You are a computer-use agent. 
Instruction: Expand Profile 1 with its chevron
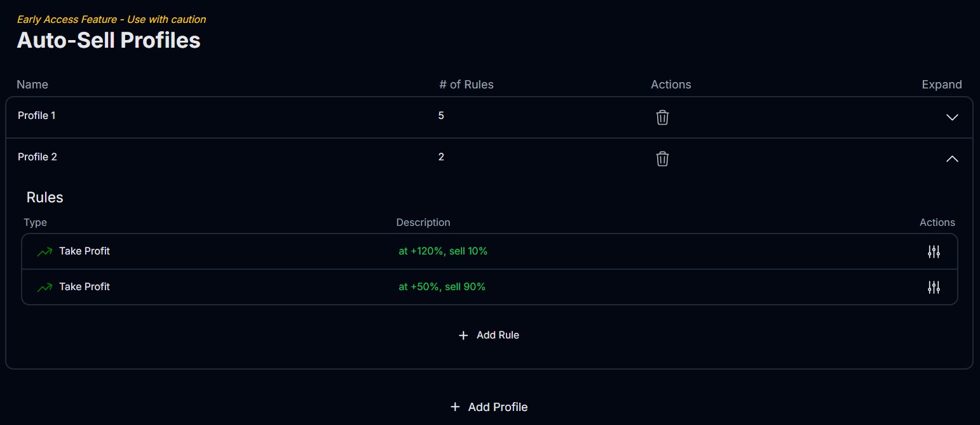951,117
